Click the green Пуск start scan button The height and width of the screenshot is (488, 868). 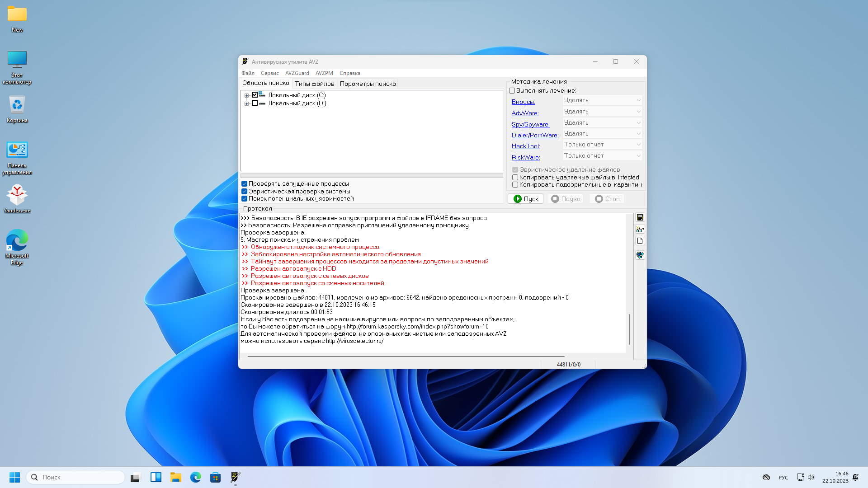click(x=525, y=199)
